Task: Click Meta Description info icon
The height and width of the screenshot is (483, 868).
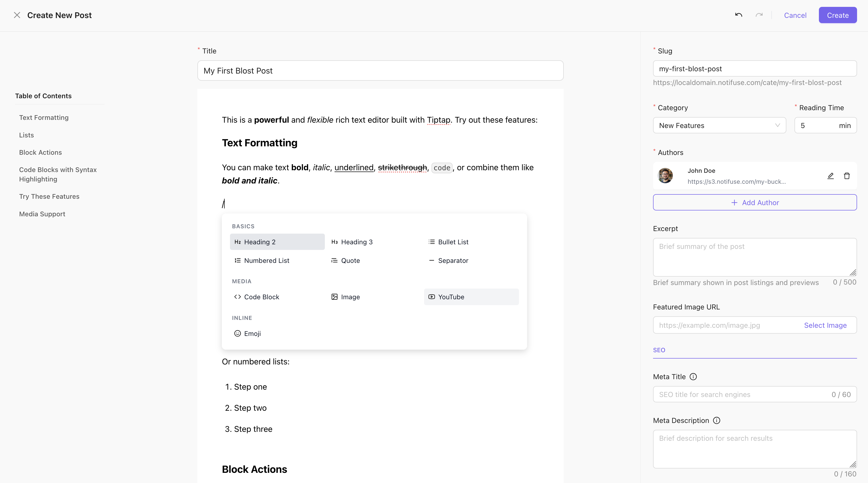Action: 717,420
